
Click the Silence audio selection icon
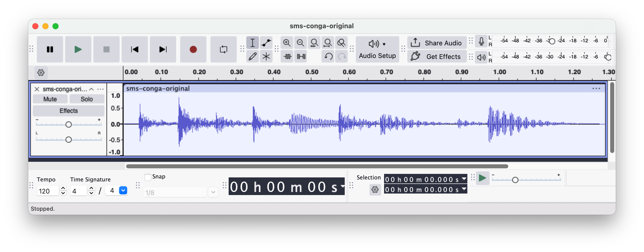point(301,56)
